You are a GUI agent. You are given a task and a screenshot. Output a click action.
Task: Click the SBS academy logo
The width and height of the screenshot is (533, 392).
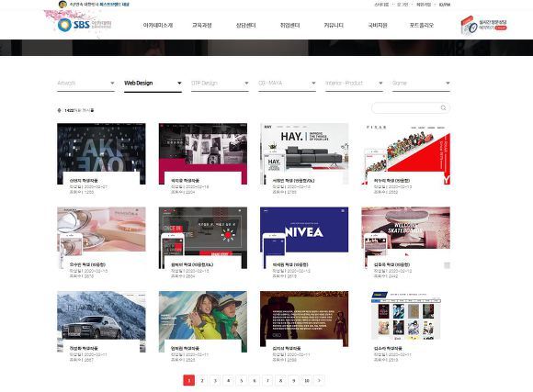(x=85, y=25)
